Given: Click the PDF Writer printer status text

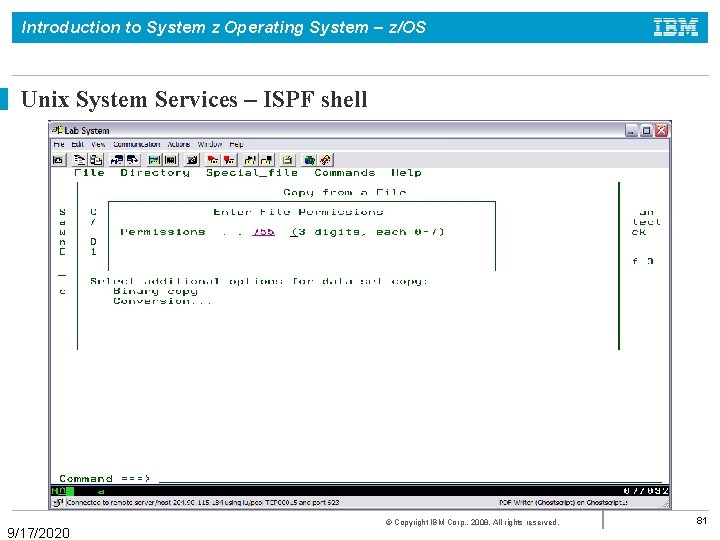Looking at the screenshot, I should [x=563, y=502].
